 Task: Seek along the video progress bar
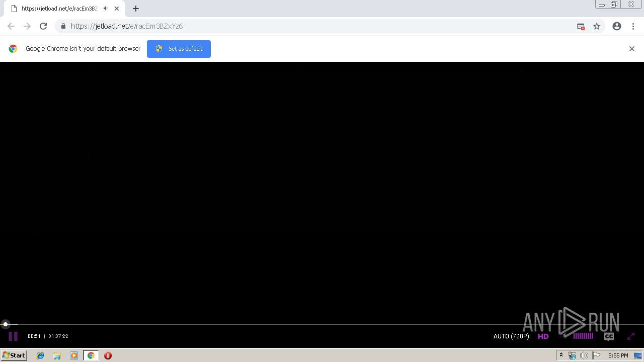point(322,325)
